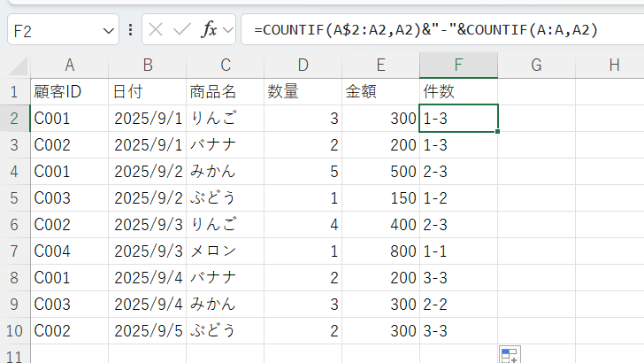
Task: Select quantity 5 cell in row 4
Action: click(303, 172)
